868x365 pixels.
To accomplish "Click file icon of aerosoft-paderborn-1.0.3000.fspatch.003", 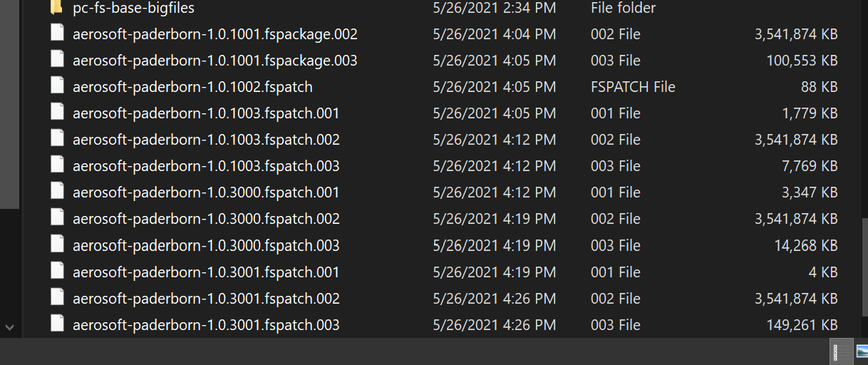I will pyautogui.click(x=57, y=245).
